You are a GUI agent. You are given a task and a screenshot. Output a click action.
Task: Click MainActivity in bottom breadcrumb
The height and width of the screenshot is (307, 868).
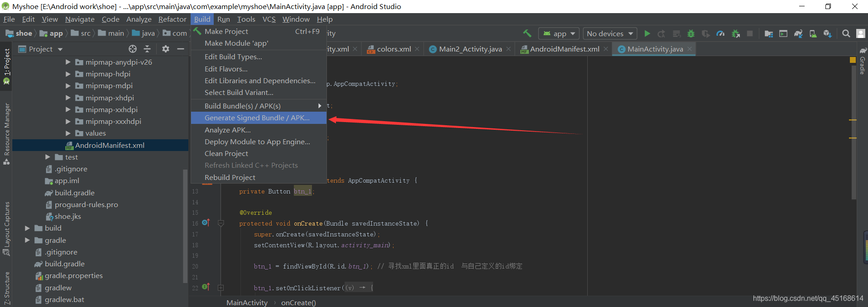click(x=247, y=302)
